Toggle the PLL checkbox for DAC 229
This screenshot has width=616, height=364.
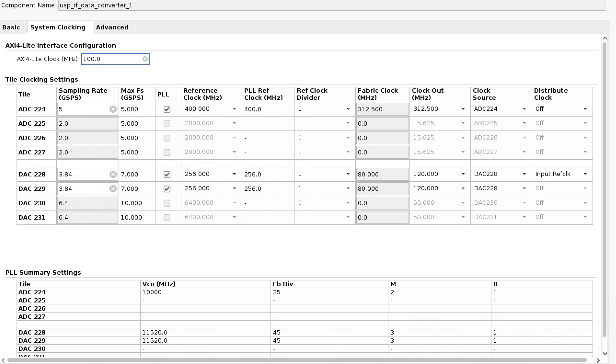click(167, 189)
